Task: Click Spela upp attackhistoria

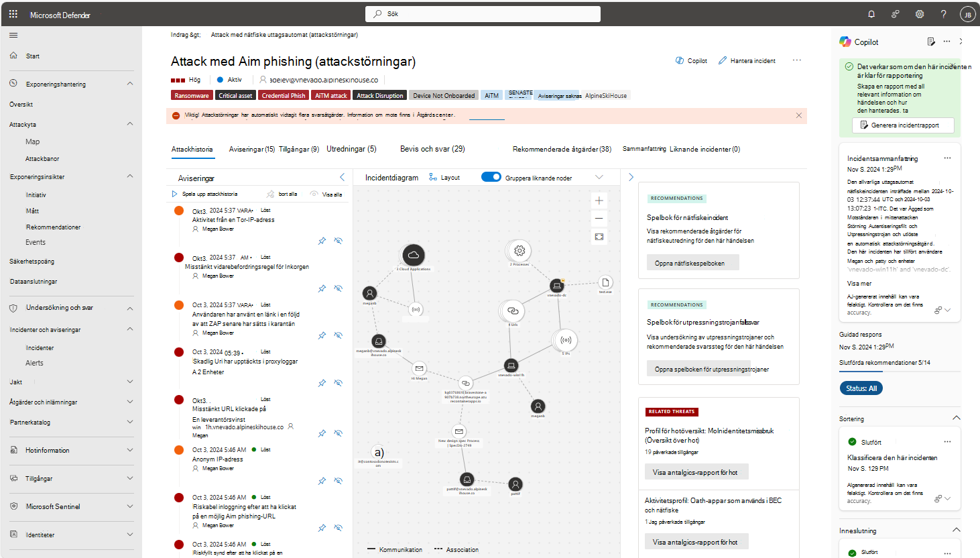Action: (205, 194)
